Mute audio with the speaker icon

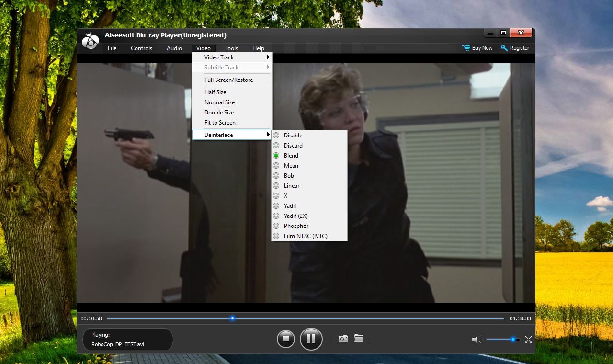click(x=477, y=340)
